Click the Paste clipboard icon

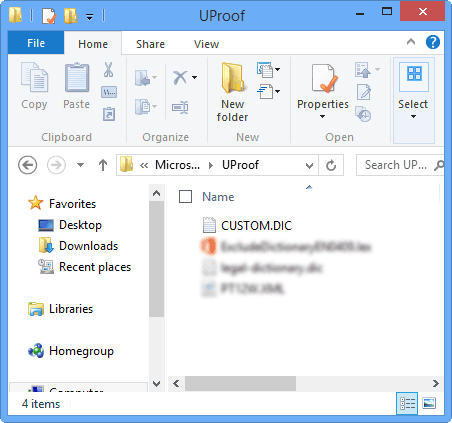77,77
